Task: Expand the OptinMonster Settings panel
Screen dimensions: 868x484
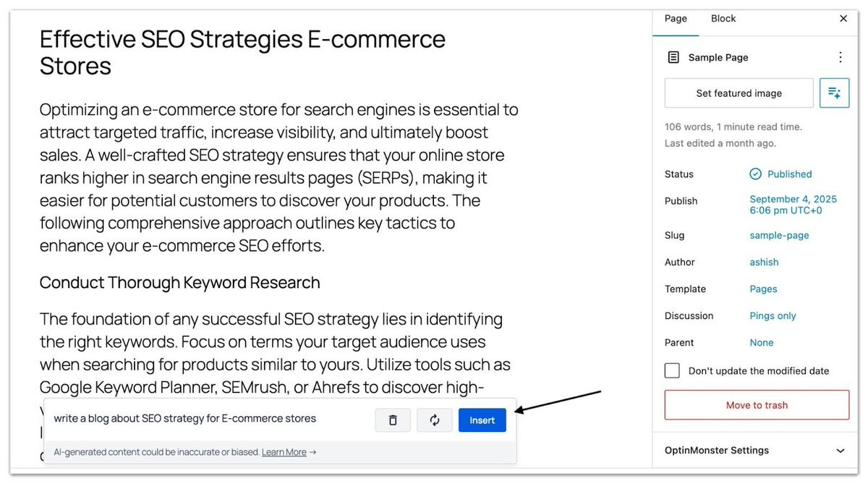Action: [x=757, y=450]
